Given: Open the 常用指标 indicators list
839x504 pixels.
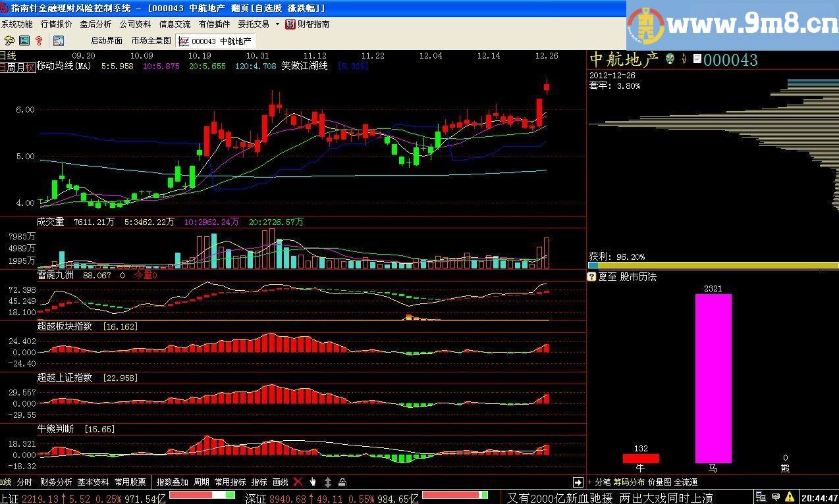Looking at the screenshot, I should click(x=230, y=482).
